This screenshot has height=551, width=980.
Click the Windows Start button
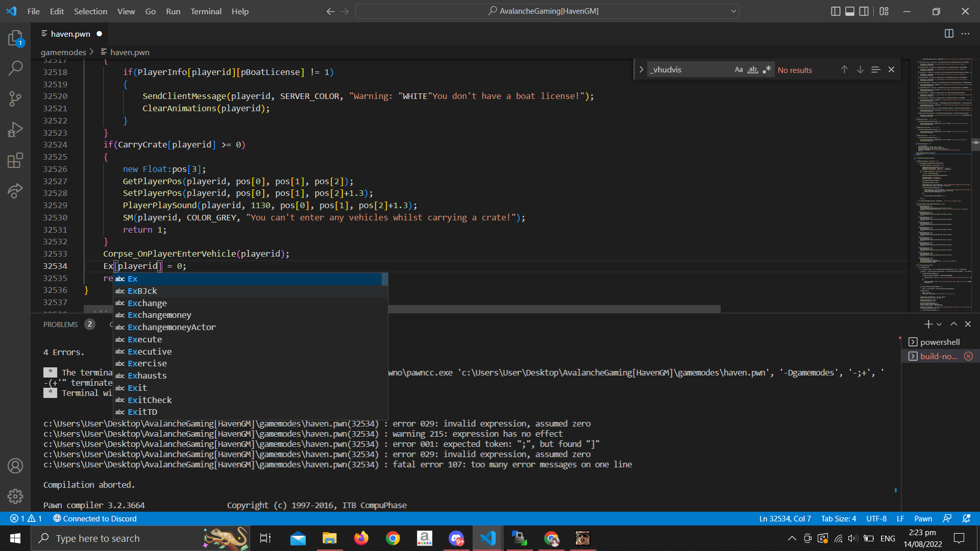pyautogui.click(x=15, y=538)
